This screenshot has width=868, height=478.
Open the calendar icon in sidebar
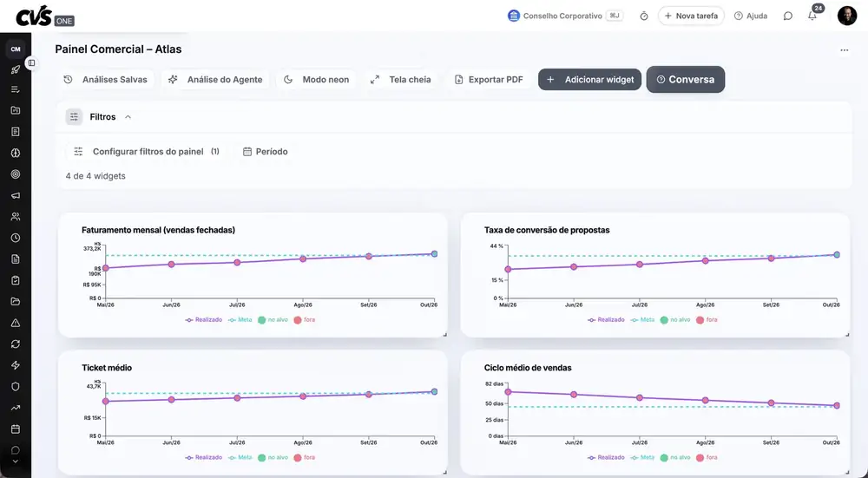tap(16, 429)
